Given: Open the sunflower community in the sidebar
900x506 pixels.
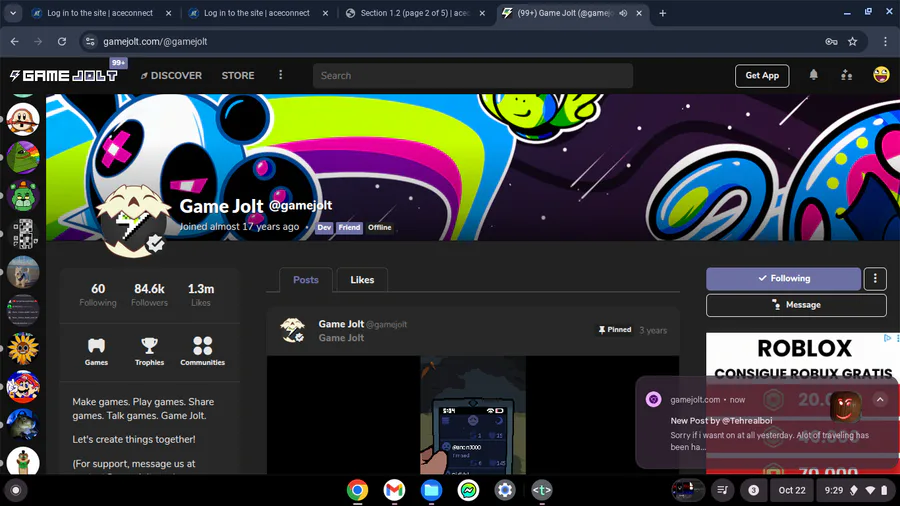Looking at the screenshot, I should (23, 348).
